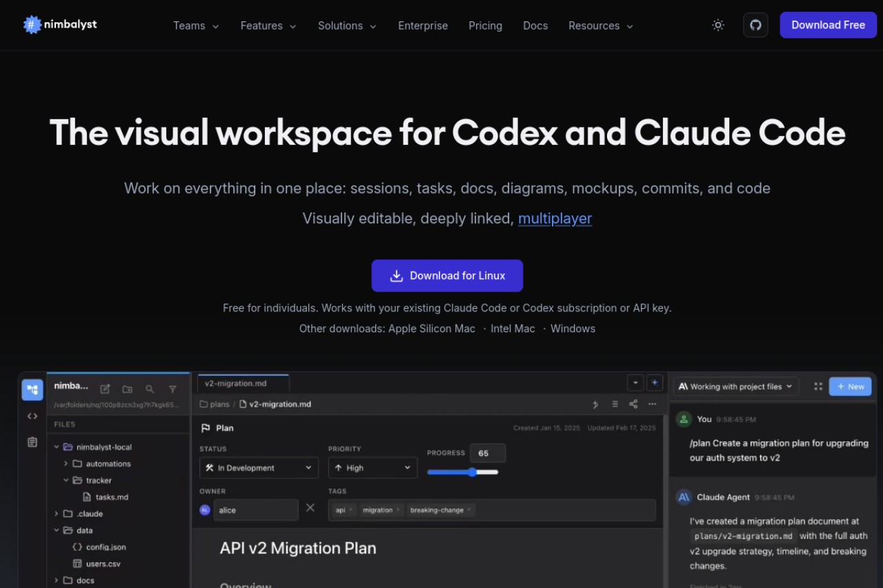Open the Resources dropdown menu
Viewport: 883px width, 588px height.
click(x=601, y=26)
